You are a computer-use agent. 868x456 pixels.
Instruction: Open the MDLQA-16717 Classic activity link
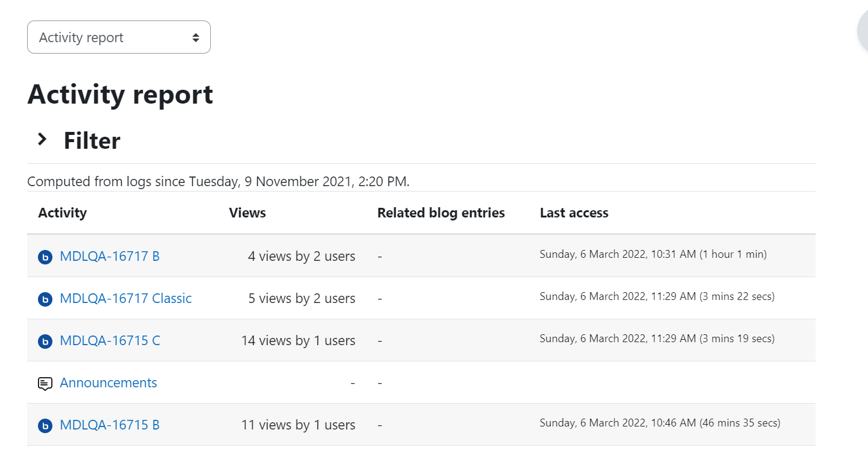(x=126, y=298)
